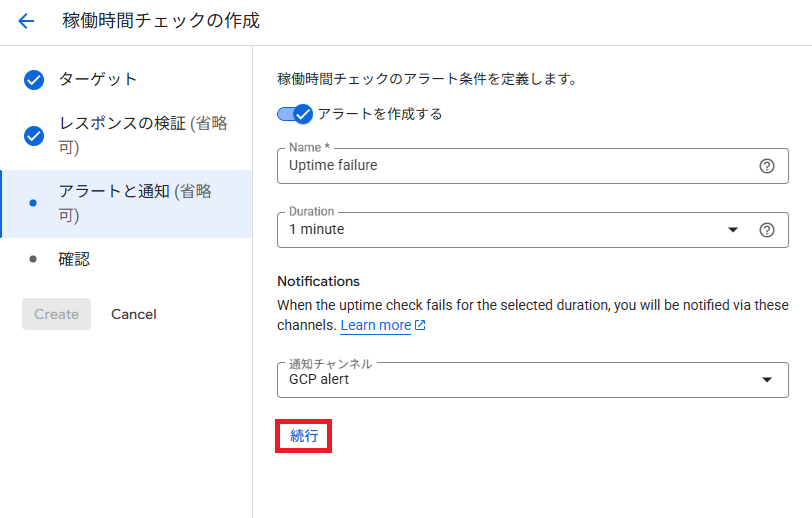Open the help icon in the Name field
812x518 pixels.
767,166
